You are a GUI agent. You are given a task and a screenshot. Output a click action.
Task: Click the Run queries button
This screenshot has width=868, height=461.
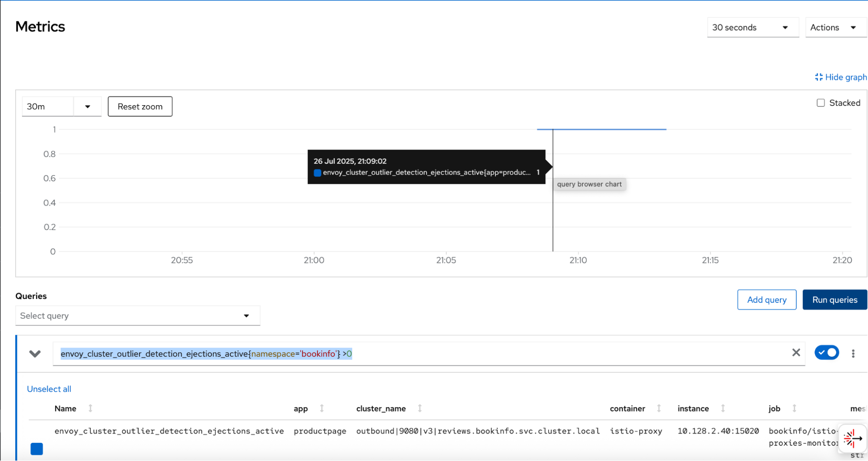[x=834, y=300]
